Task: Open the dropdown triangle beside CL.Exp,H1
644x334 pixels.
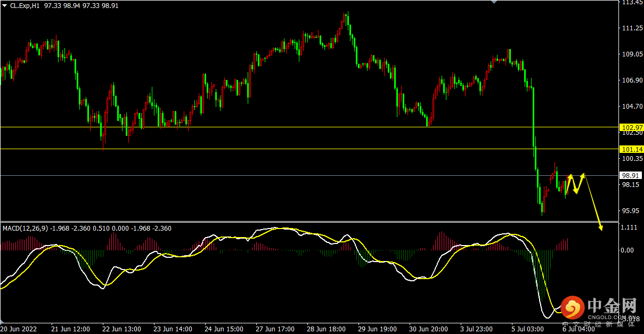Action: click(x=5, y=5)
